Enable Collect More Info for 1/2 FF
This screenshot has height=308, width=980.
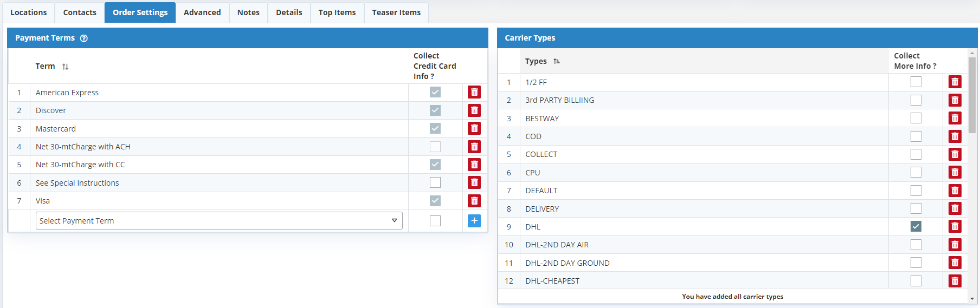pyautogui.click(x=916, y=82)
